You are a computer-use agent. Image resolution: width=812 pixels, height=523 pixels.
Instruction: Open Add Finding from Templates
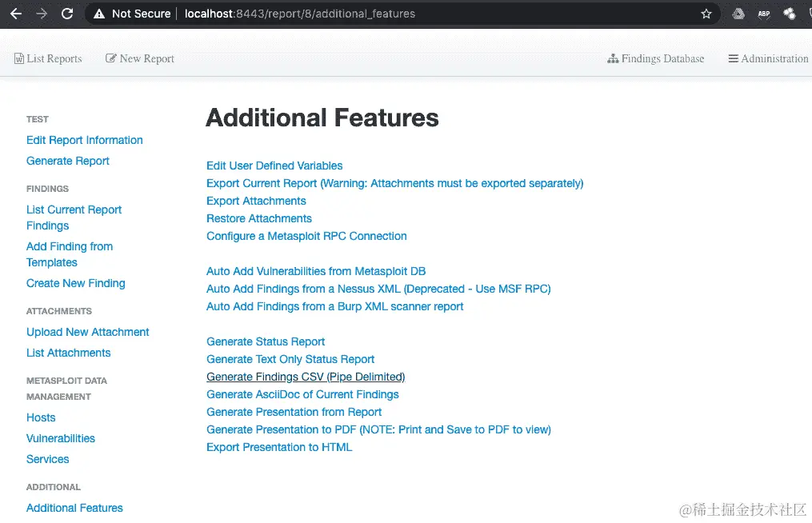70,254
